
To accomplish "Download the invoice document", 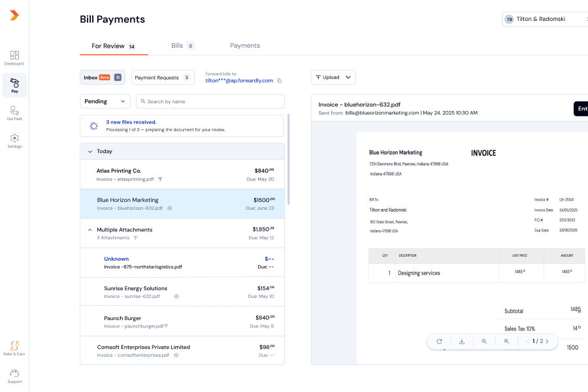I will (x=461, y=341).
